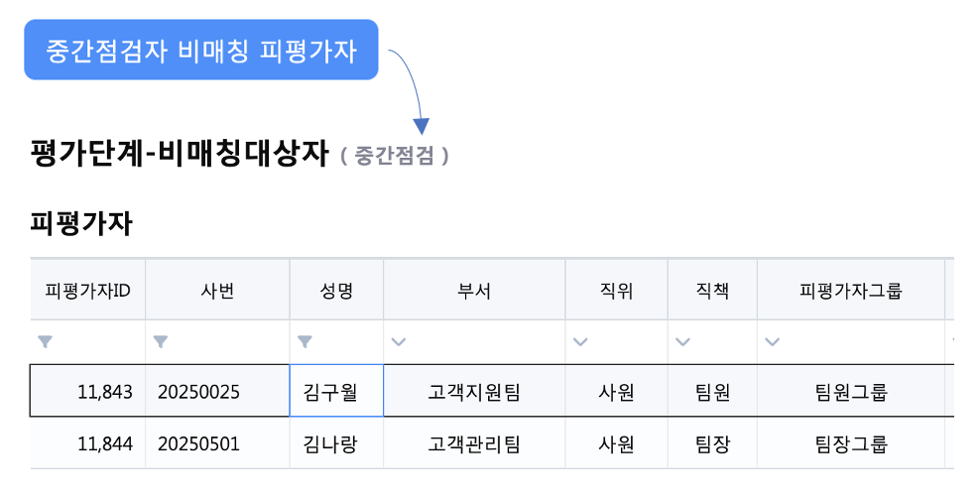Select the 성명 column header
Image resolution: width=980 pixels, height=500 pixels.
pos(336,291)
